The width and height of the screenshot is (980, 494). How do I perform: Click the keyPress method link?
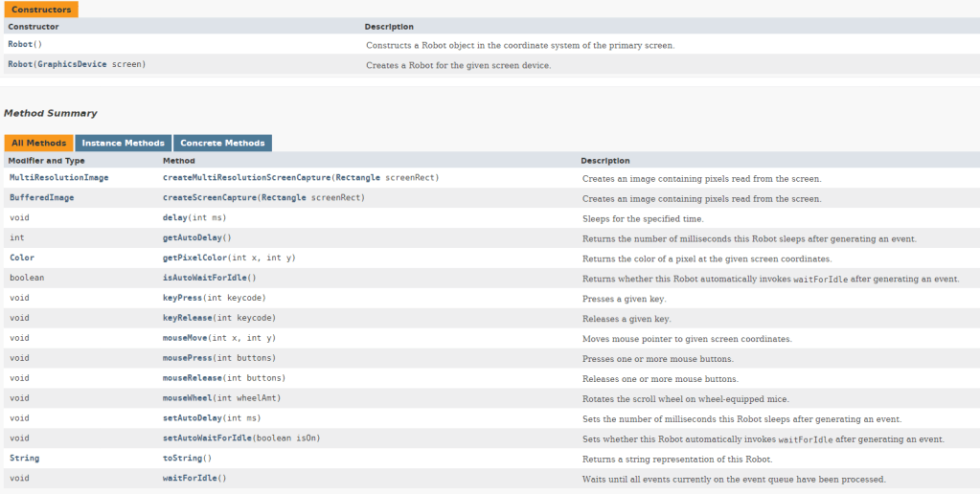(183, 298)
